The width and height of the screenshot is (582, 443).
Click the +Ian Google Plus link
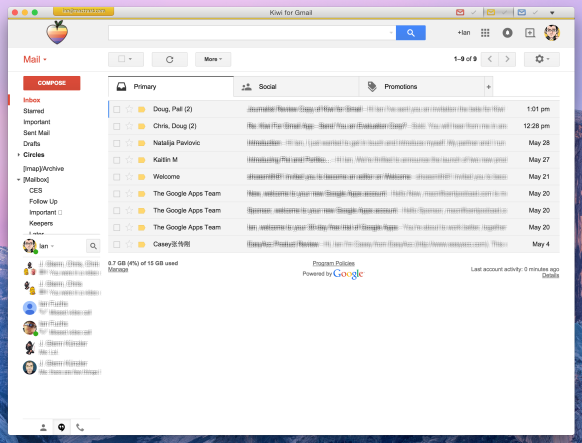[464, 33]
